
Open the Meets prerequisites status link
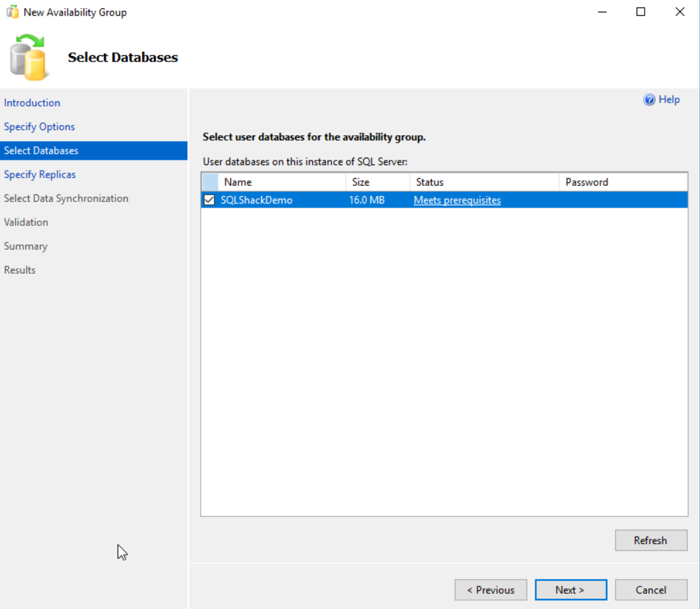tap(457, 200)
